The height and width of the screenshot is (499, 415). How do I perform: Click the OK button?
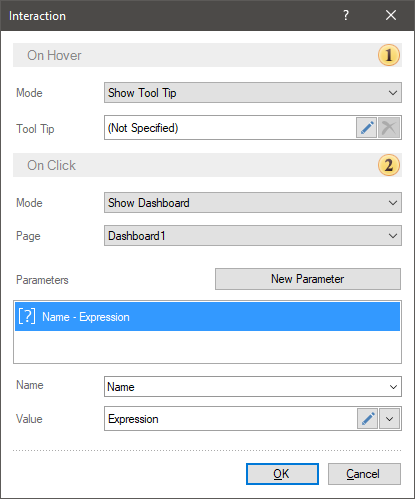click(282, 474)
